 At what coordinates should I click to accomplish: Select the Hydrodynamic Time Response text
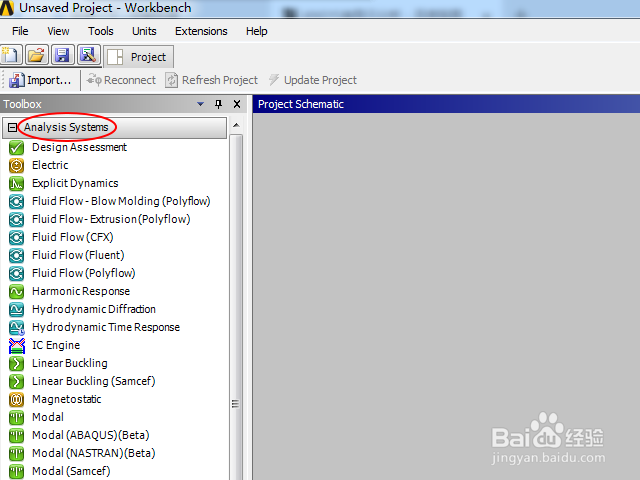pos(106,327)
